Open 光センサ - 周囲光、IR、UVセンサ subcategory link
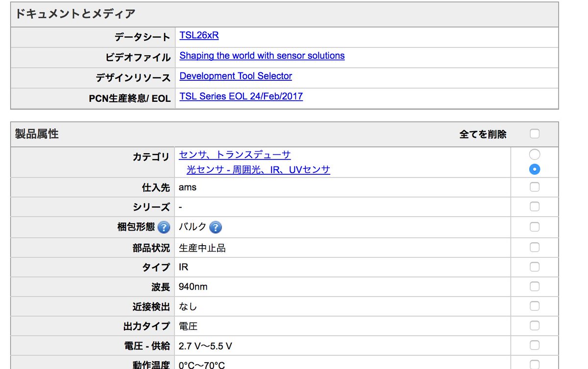 click(x=258, y=170)
